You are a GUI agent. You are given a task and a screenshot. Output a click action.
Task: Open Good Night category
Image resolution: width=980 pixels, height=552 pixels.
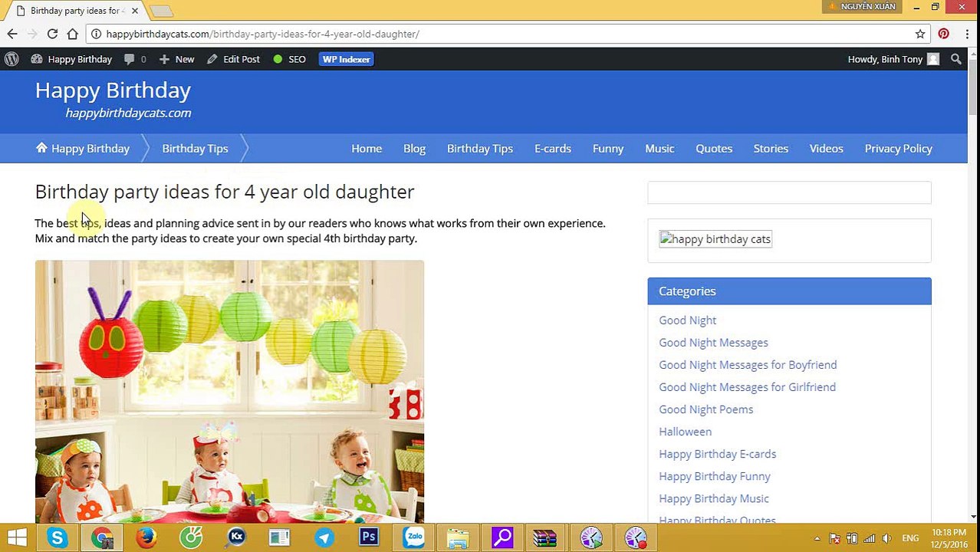[x=687, y=320]
